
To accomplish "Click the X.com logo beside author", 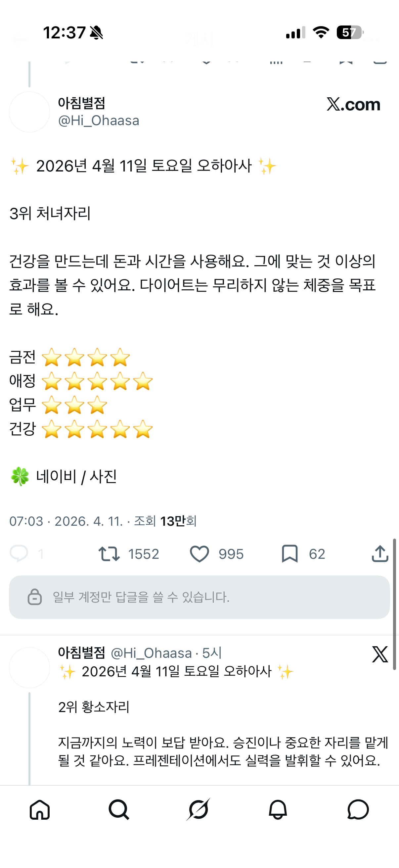I will click(353, 105).
